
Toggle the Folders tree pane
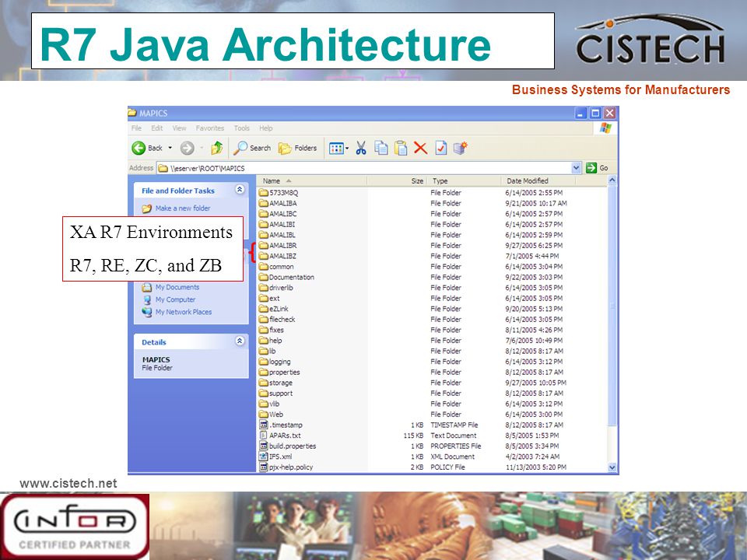(298, 148)
